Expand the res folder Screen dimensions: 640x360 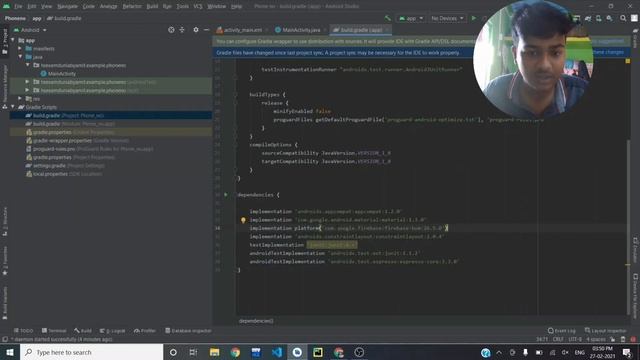click(20, 98)
